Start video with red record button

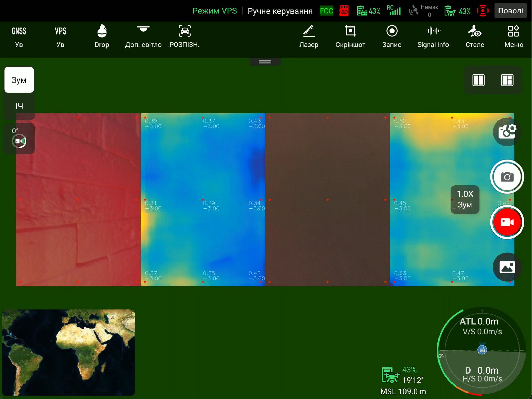pos(507,222)
